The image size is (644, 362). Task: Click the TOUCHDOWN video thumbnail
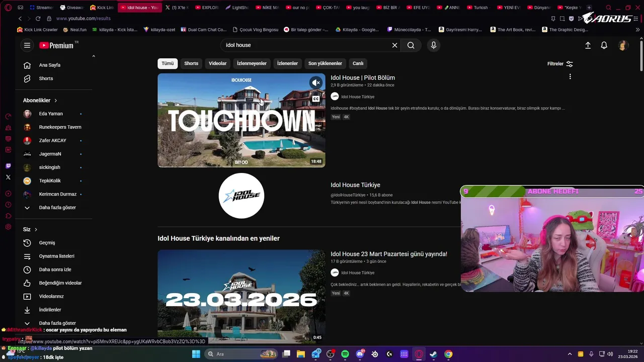[242, 121]
